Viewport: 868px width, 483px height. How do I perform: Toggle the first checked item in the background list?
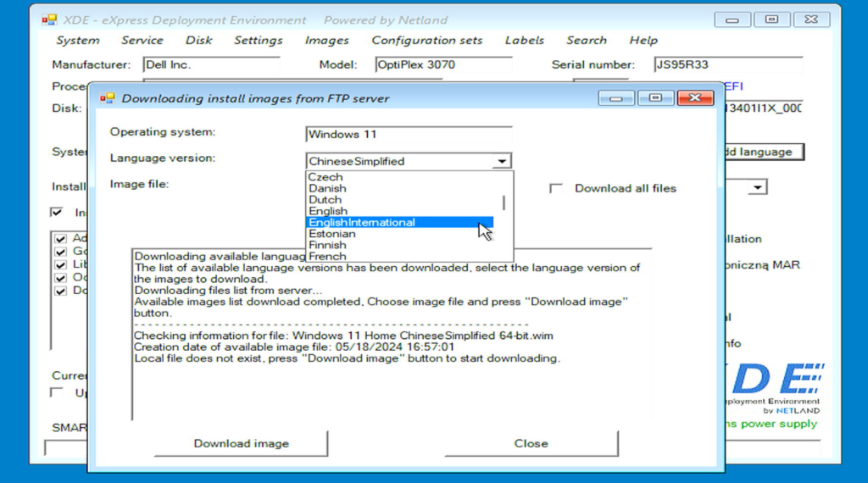pos(60,240)
